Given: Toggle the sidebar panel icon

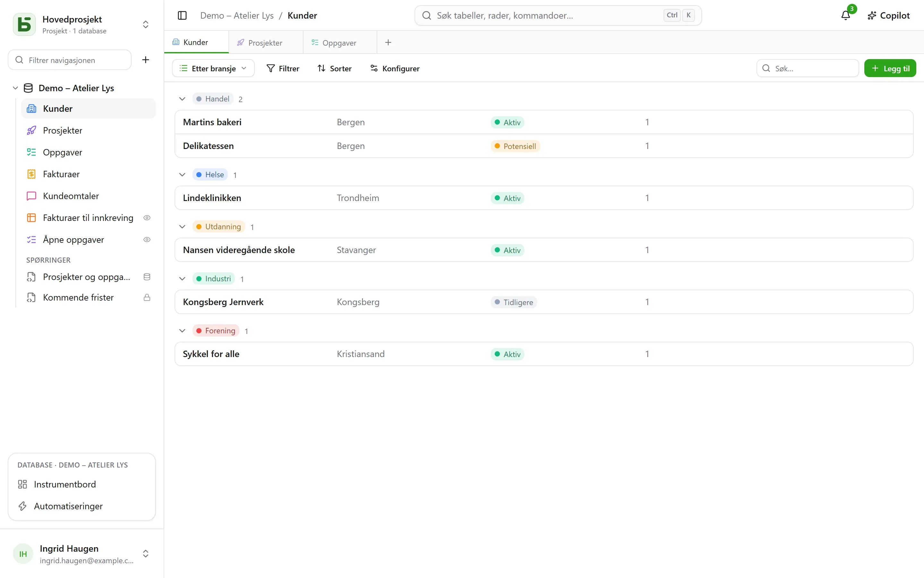Looking at the screenshot, I should coord(182,15).
